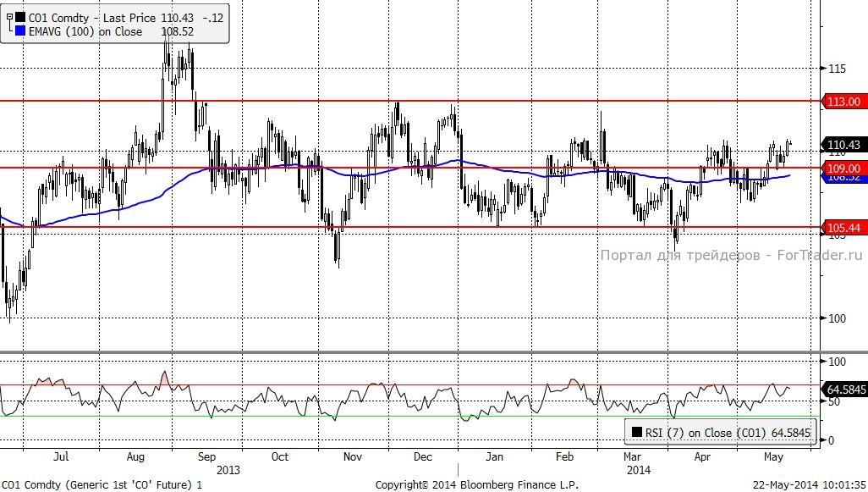Viewport: 868px width, 492px height.
Task: Click the Apr label on the time axis
Action: tap(702, 456)
